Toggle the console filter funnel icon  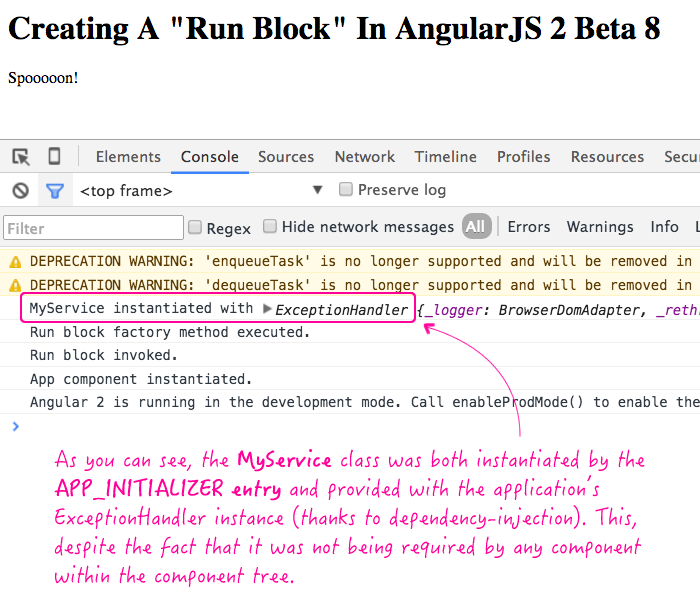click(55, 191)
